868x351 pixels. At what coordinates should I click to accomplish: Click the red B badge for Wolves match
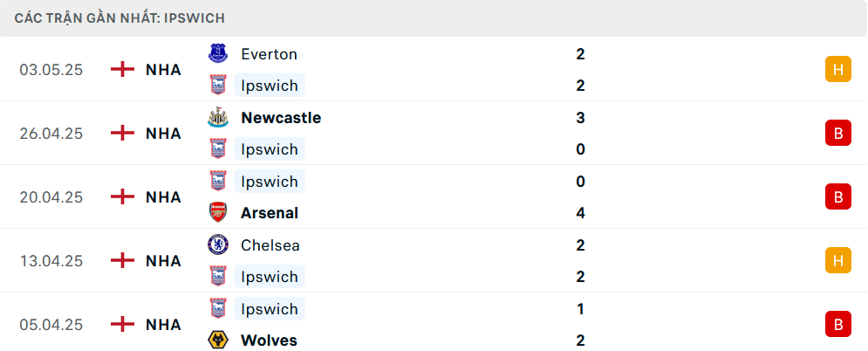pos(838,324)
